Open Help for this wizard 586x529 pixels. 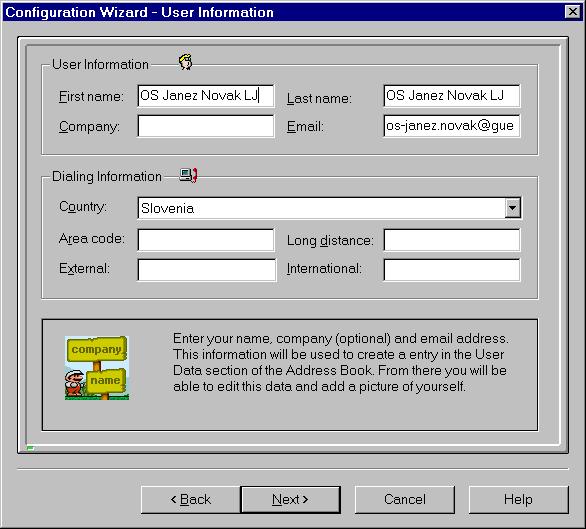[x=518, y=499]
